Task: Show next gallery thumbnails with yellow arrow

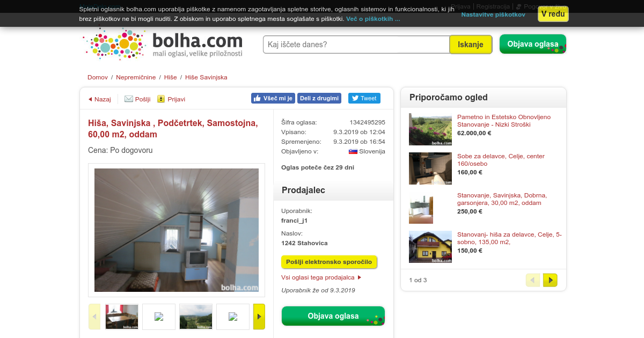Action: 259,317
